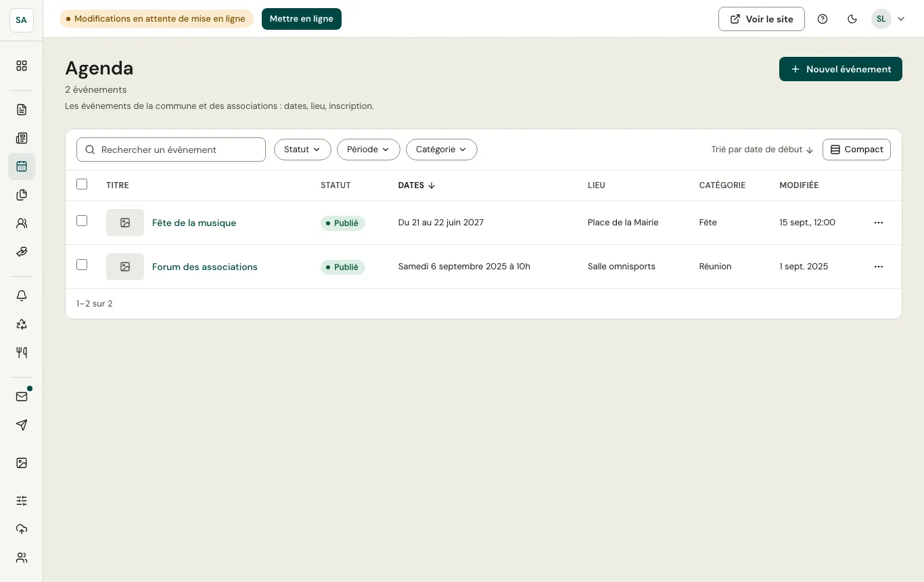Open the fork and knife menu icon

tap(22, 353)
